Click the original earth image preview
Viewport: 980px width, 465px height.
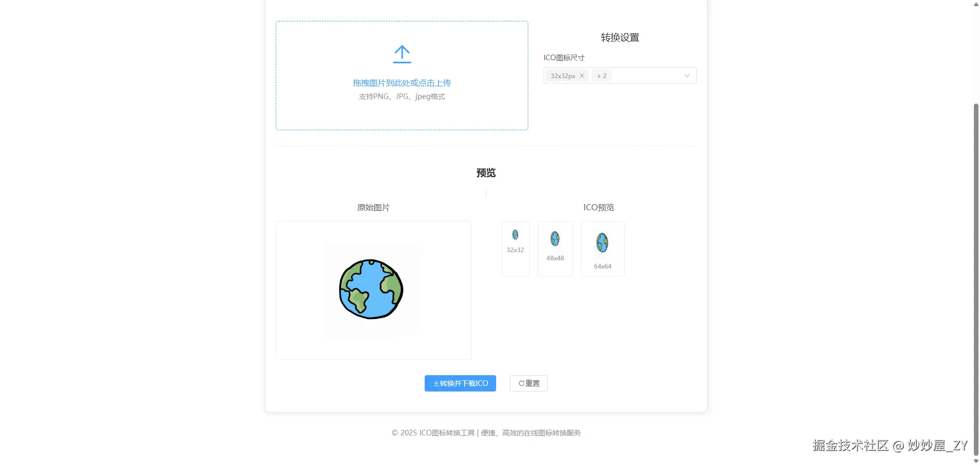[374, 290]
